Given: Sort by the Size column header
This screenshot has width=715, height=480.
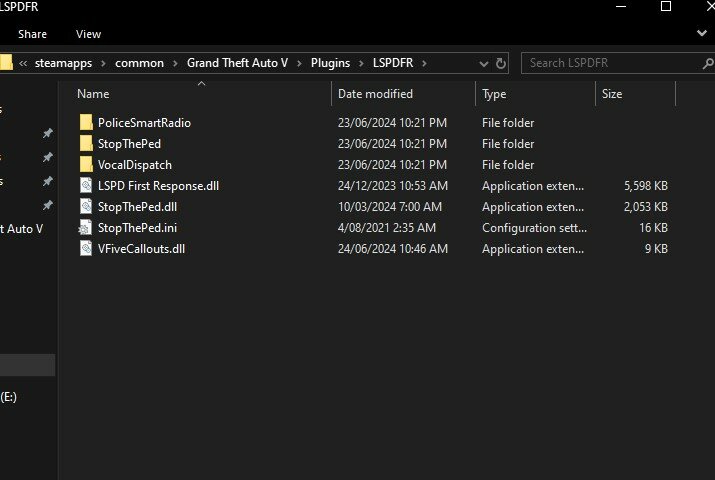Looking at the screenshot, I should (x=612, y=94).
